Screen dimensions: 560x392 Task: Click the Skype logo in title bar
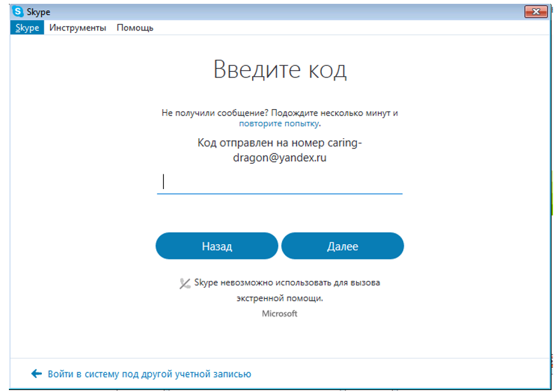pos(17,11)
